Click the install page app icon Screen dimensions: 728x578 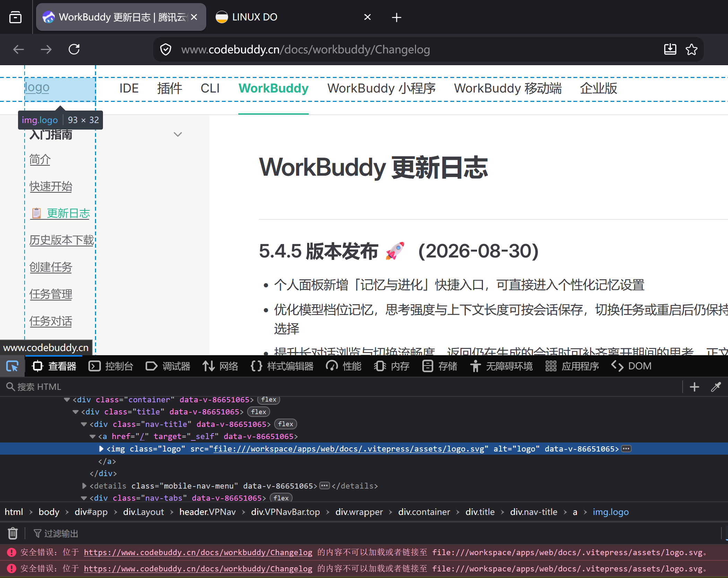(670, 49)
